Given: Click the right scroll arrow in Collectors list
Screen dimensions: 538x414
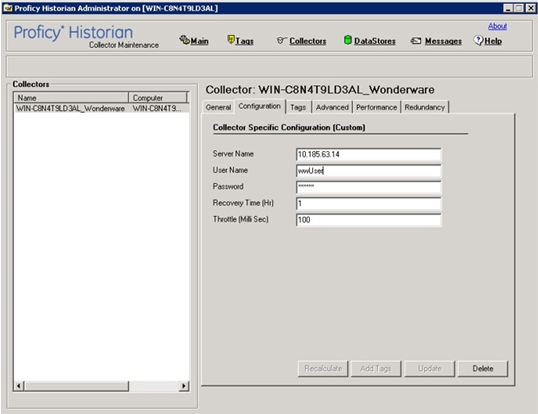Looking at the screenshot, I should (184, 386).
